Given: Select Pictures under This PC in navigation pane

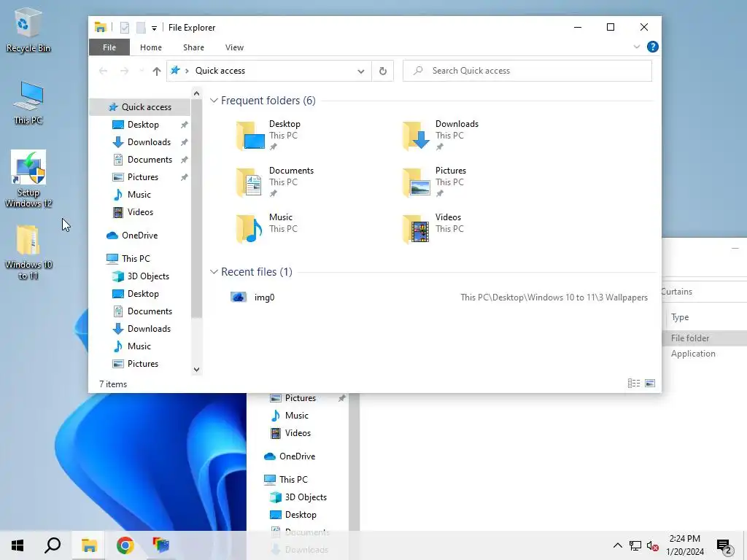Looking at the screenshot, I should point(142,364).
